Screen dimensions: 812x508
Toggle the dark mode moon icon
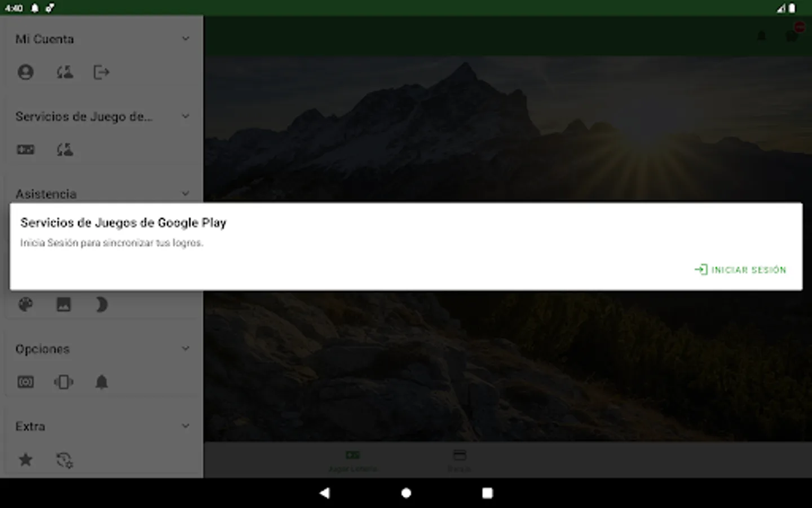101,305
